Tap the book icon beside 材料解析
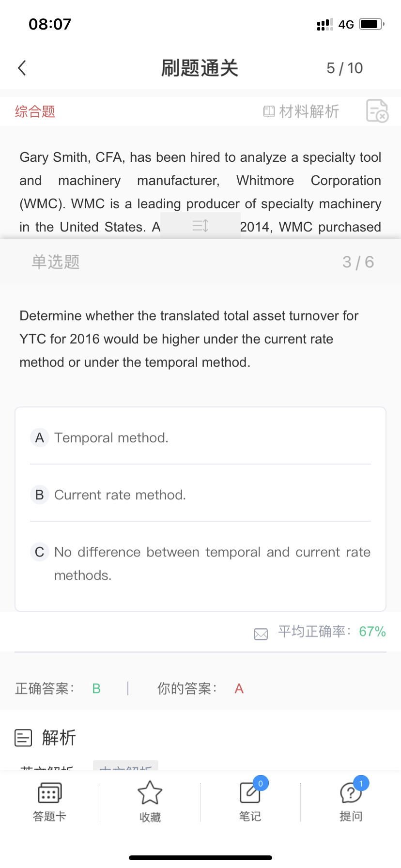Screen dimensions: 401x868 269,111
